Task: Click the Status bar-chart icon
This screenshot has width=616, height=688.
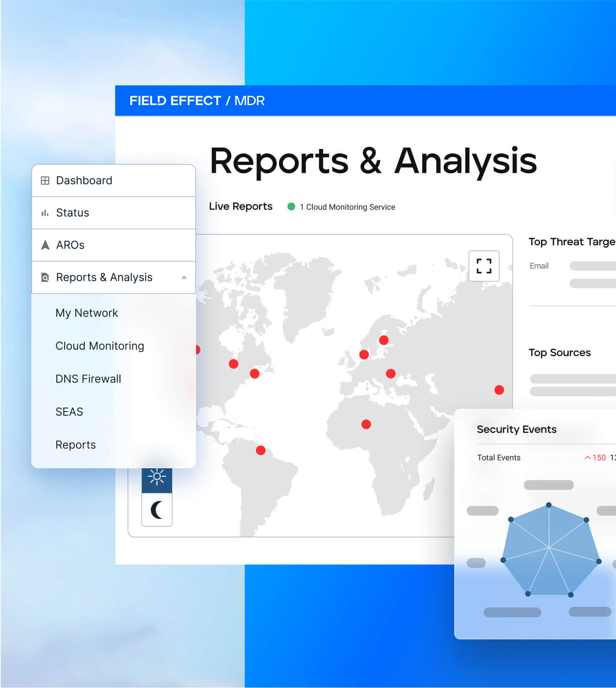Action: [x=45, y=213]
